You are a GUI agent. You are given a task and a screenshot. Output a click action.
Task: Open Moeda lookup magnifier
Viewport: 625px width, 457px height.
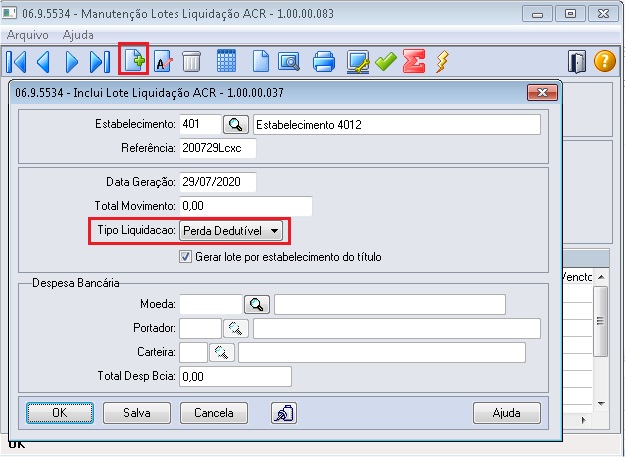pos(257,304)
